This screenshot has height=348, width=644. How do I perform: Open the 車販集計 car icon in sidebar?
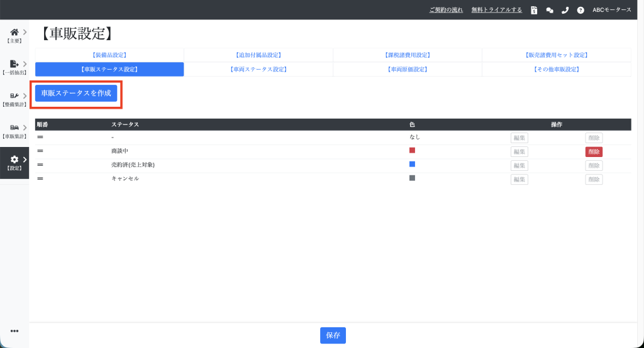coord(14,128)
